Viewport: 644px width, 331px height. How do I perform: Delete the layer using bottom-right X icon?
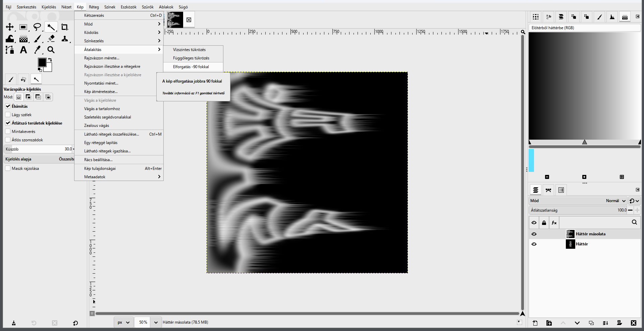pos(633,323)
